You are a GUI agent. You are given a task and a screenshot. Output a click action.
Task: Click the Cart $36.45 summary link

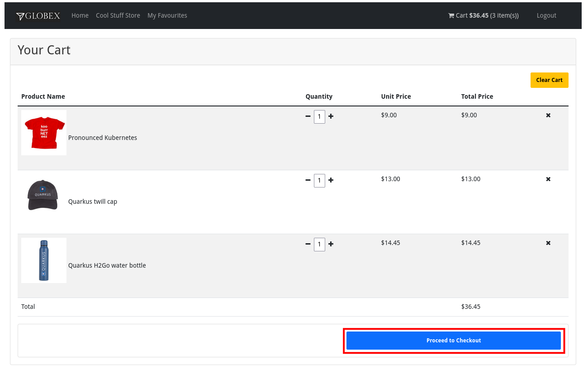[x=483, y=15]
